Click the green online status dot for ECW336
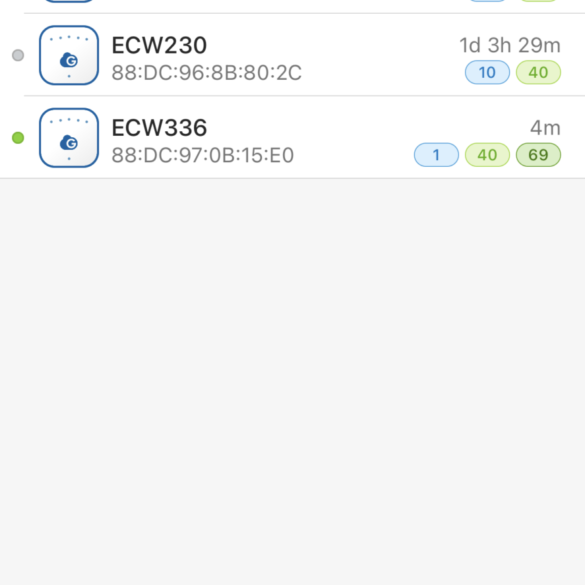 tap(18, 138)
